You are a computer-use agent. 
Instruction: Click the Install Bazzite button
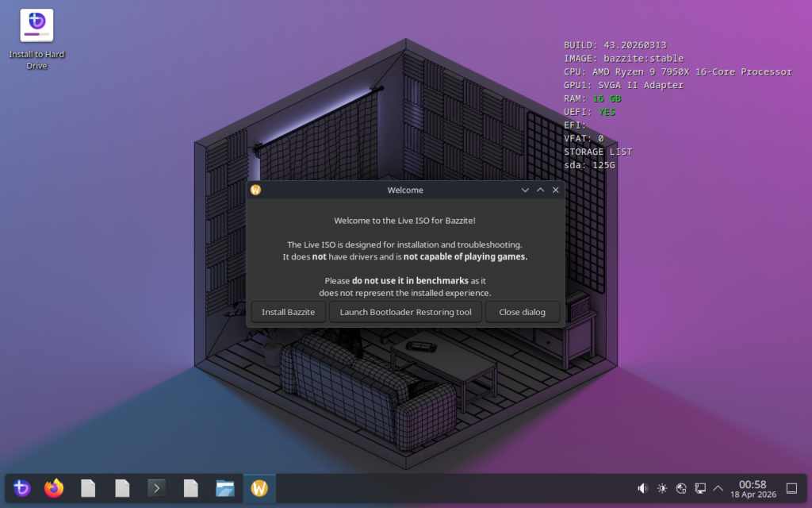point(289,312)
